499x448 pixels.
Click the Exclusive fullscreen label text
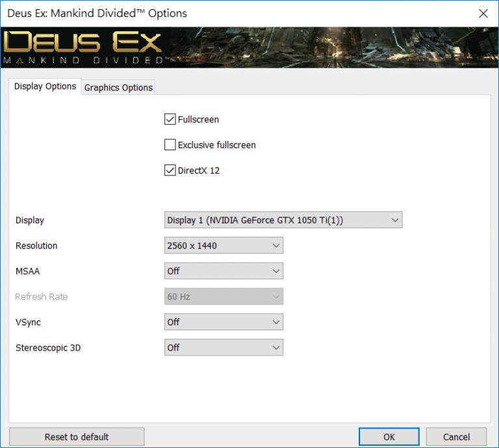217,145
